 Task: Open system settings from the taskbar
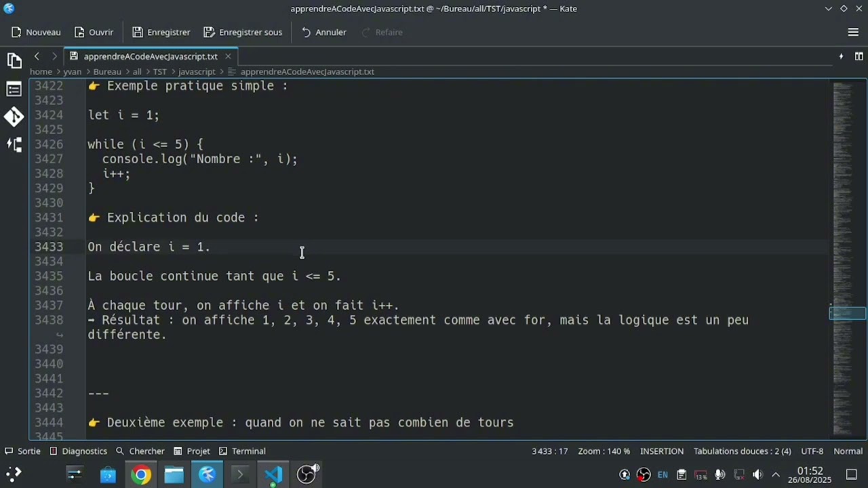(x=74, y=474)
